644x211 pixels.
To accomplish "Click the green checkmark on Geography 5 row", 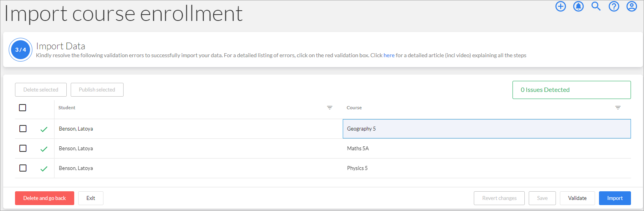I will (44, 129).
